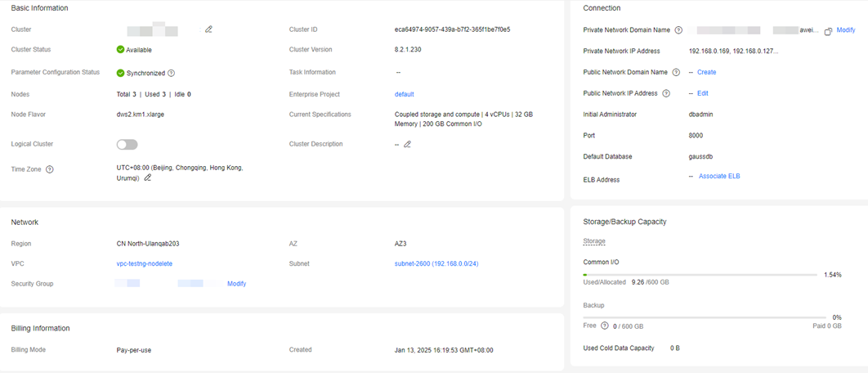868x373 pixels.
Task: Modify the Private Network Domain Name
Action: click(846, 30)
